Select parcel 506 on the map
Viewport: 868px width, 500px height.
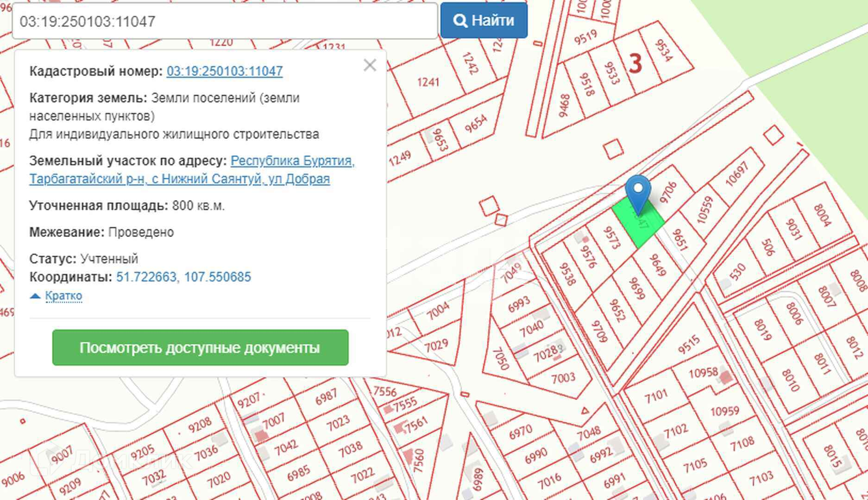[x=767, y=247]
